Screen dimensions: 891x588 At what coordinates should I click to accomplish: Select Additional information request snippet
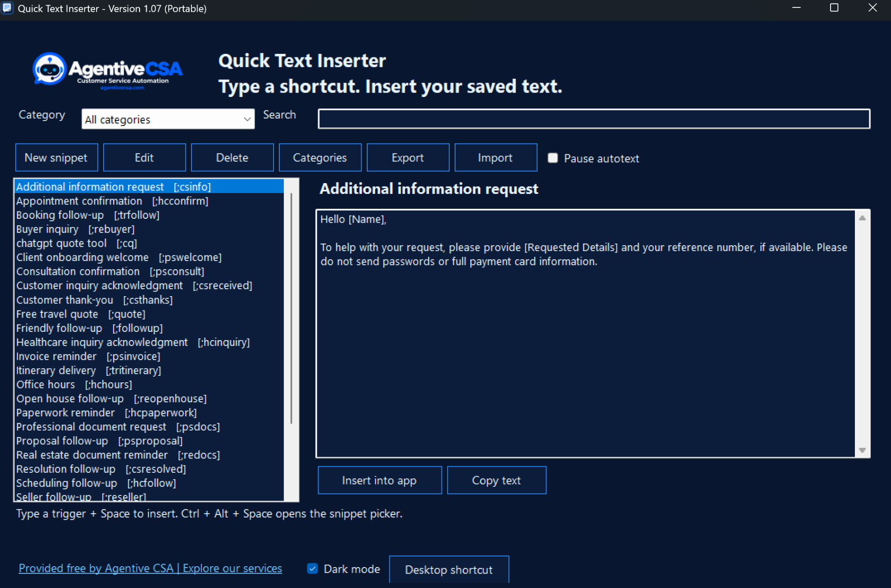tap(149, 187)
